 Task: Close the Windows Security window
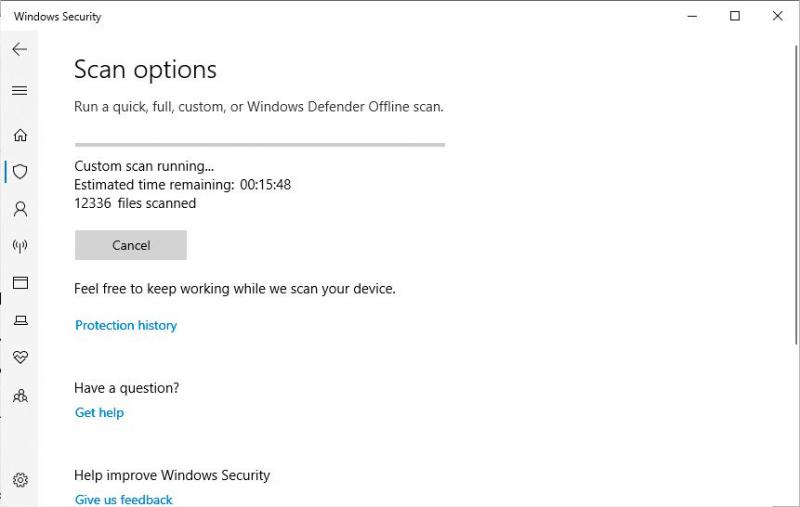[778, 16]
